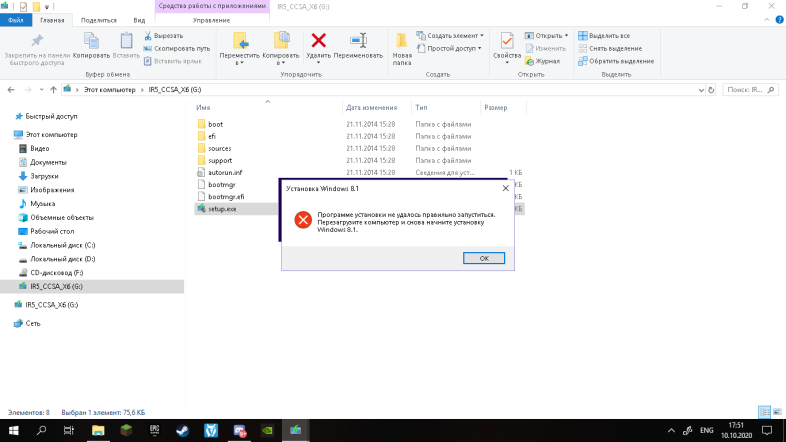The height and width of the screenshot is (442, 786).
Task: Switch to the Вид ribbon tab
Action: [139, 20]
